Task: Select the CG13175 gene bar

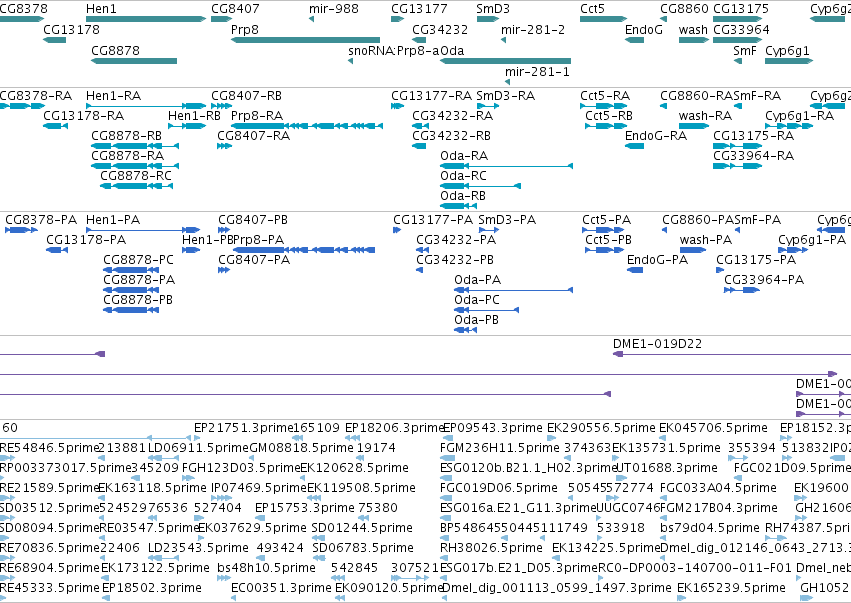Action: [738, 19]
